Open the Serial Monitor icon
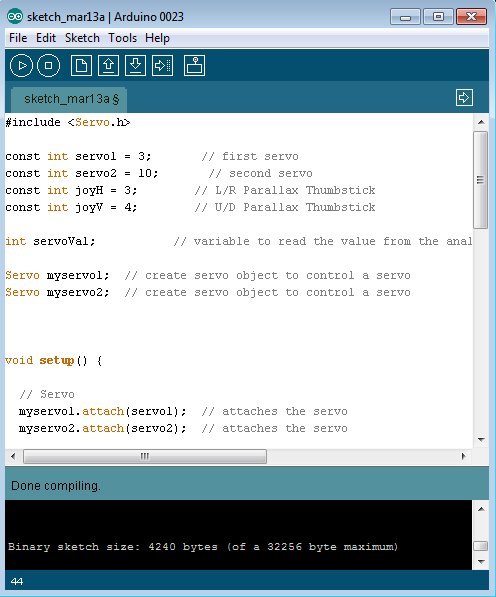Viewport: 496px width, 597px height. (x=195, y=65)
